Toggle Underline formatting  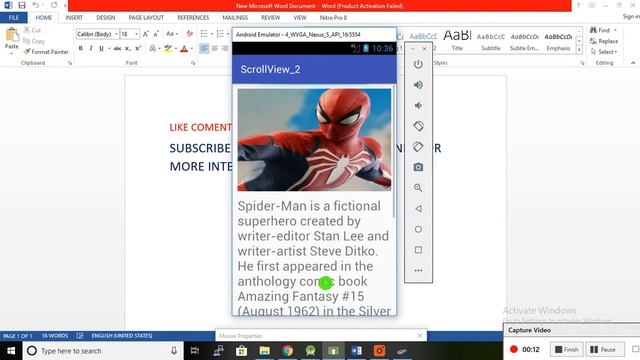tap(101, 48)
